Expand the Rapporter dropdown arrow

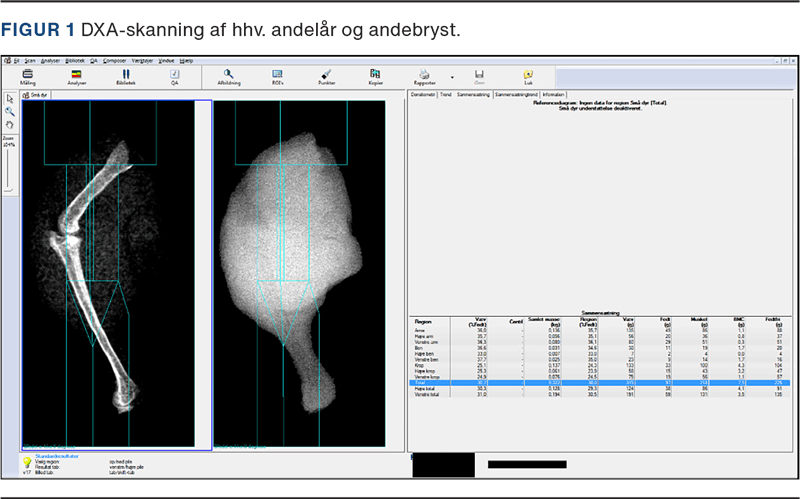click(x=452, y=76)
